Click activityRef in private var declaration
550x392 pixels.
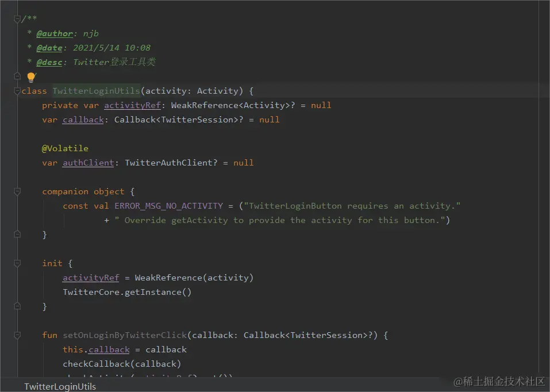(x=132, y=105)
